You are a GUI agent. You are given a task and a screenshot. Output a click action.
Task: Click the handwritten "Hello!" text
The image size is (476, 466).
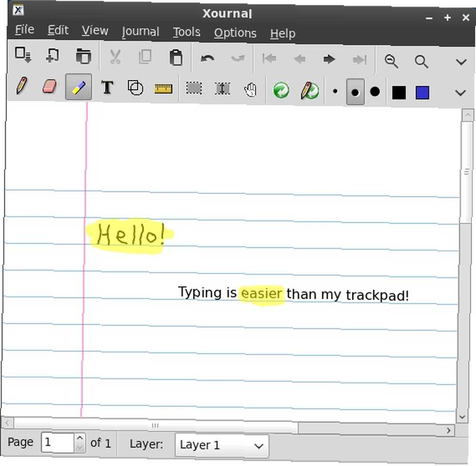pos(131,234)
